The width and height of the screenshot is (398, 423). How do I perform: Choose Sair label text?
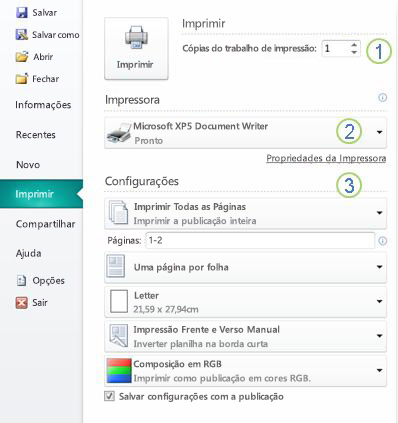(40, 302)
